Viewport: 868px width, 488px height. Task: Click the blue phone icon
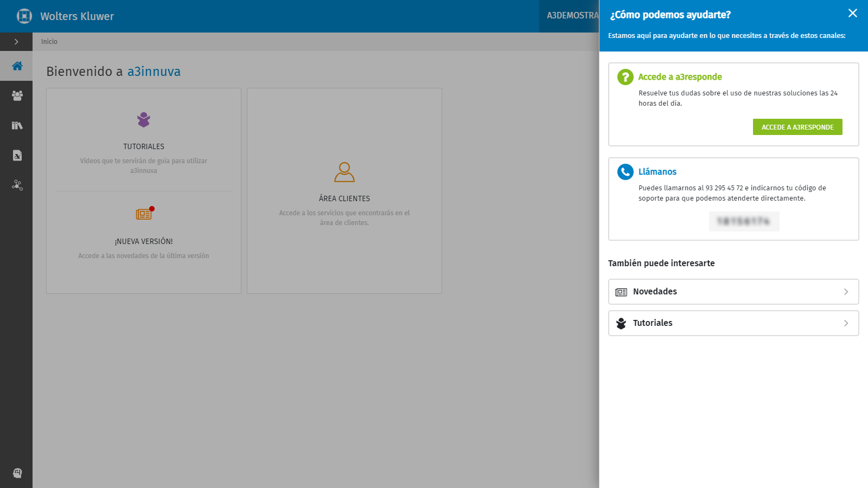pos(626,172)
